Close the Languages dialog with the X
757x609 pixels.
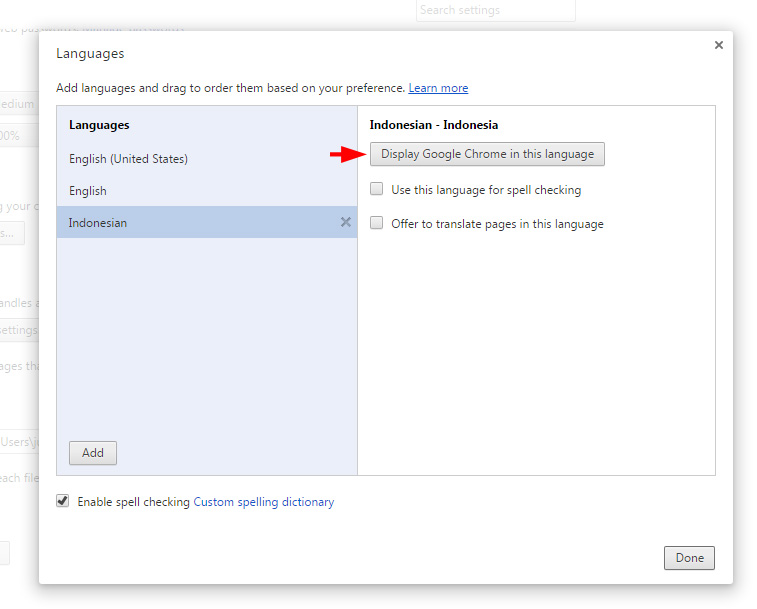tap(719, 45)
